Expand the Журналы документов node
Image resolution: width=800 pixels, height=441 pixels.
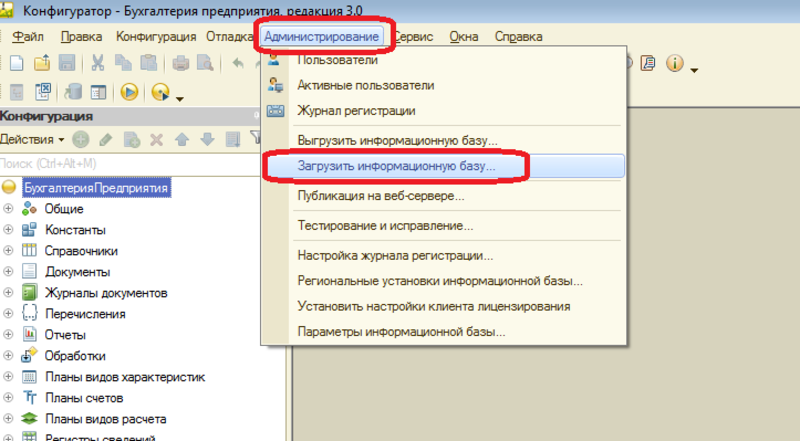tap(8, 292)
